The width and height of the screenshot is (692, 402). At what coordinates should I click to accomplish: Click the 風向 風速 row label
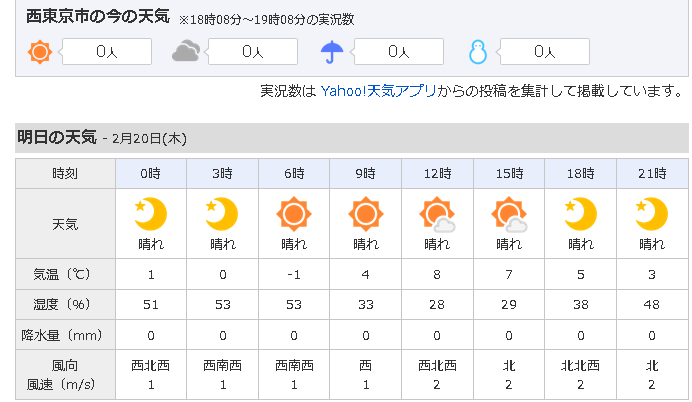tap(61, 375)
